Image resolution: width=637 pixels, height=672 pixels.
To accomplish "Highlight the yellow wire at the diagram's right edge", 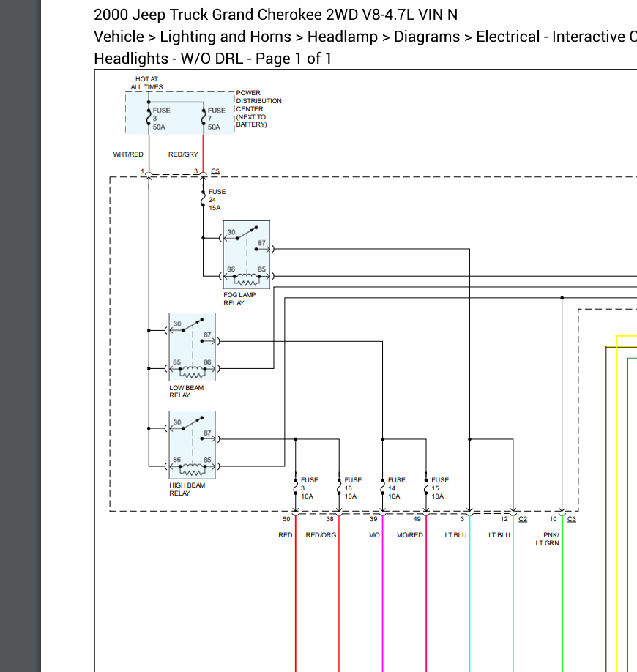I will click(x=616, y=504).
